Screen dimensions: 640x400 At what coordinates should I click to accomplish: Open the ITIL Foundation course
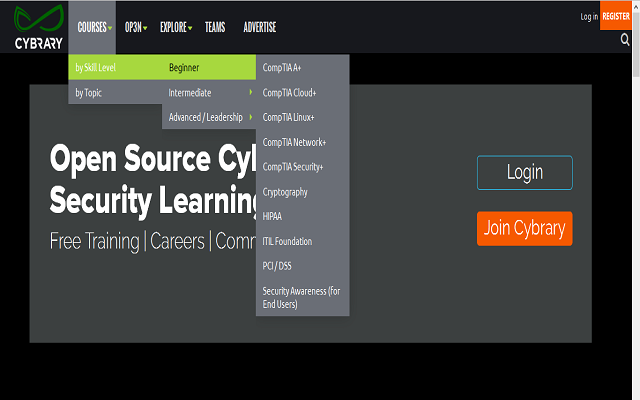[x=302, y=241]
